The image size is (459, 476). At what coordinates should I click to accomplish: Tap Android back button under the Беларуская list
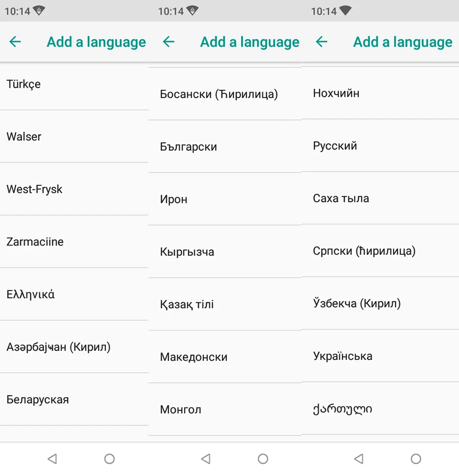coord(53,458)
